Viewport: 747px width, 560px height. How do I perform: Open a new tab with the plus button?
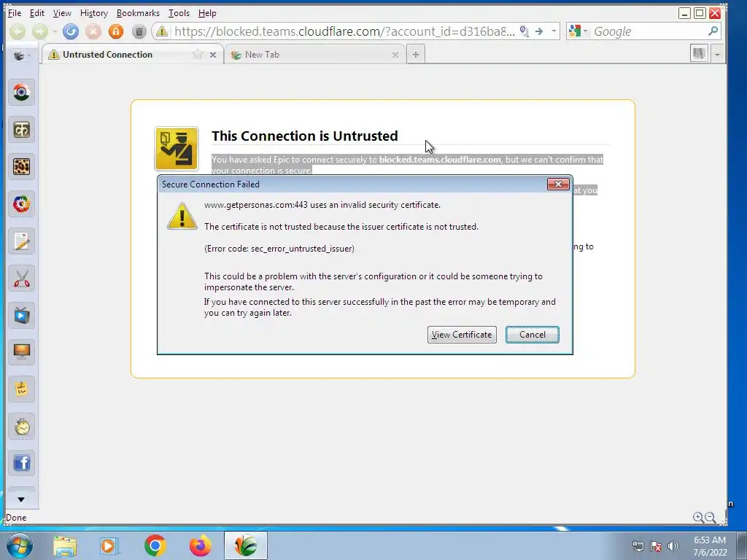(416, 54)
